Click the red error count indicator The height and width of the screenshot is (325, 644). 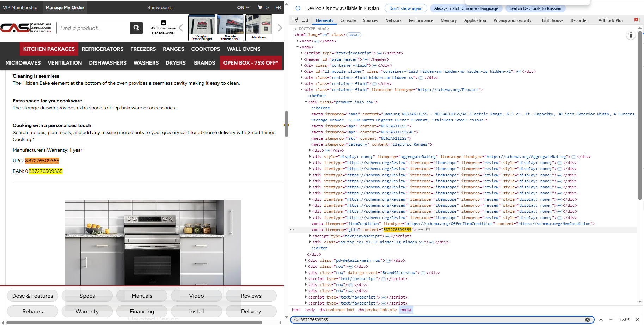(x=637, y=20)
